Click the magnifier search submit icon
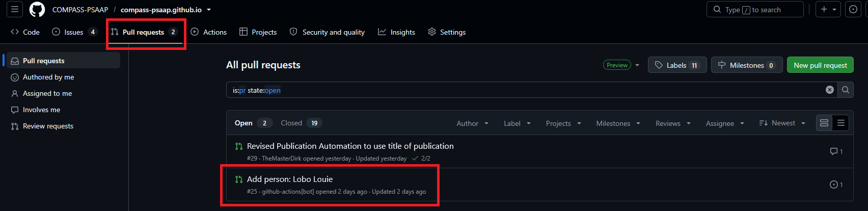This screenshot has height=211, width=868. click(x=846, y=90)
